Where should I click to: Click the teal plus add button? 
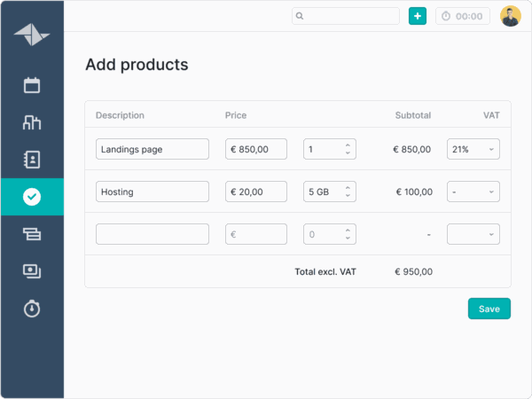coord(418,16)
